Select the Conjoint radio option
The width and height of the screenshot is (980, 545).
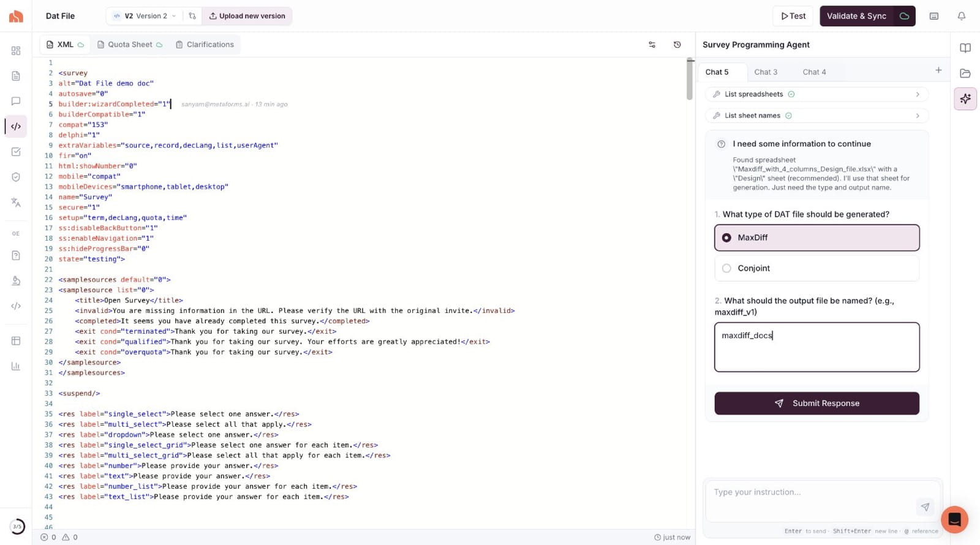(x=816, y=268)
